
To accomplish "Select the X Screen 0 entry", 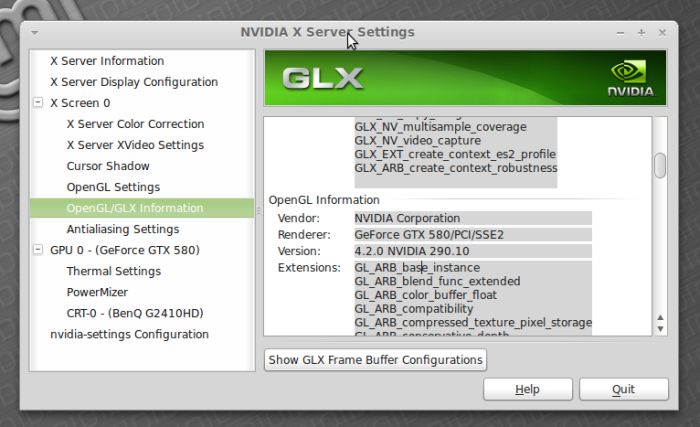I will coord(80,103).
